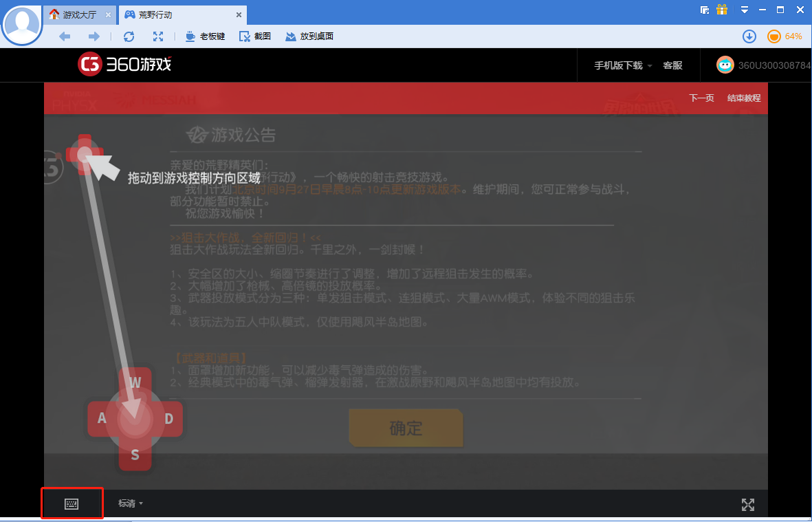Toggle game fullscreen at bottom-right
Image resolution: width=812 pixels, height=522 pixels.
pos(748,504)
